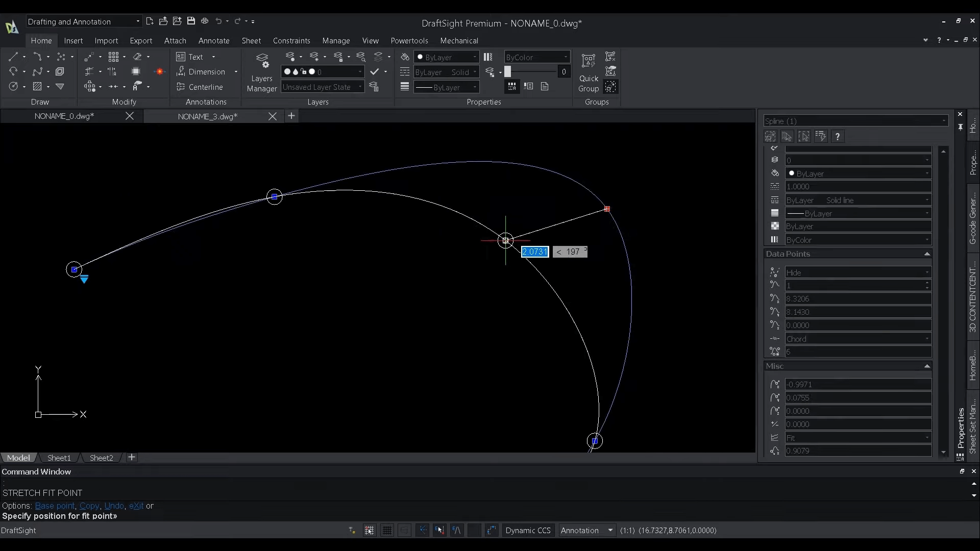
Task: Switch to the Mechanical ribbon tab
Action: click(459, 41)
